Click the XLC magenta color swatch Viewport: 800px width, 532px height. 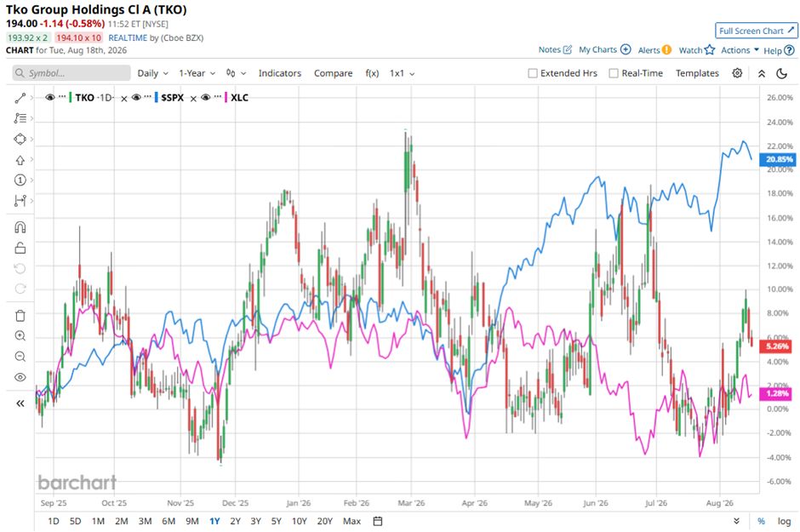pos(226,97)
